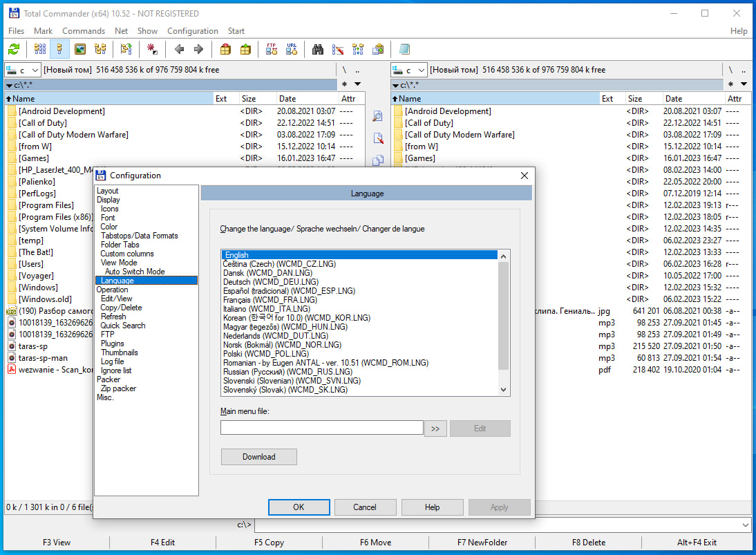Go back using the left arrow icon
The image size is (756, 555).
coord(179,49)
